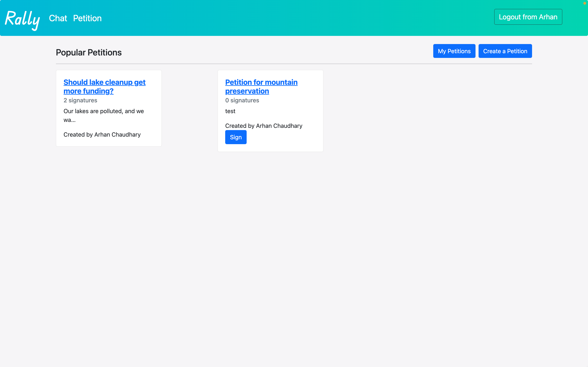
Task: Open My Petitions
Action: pos(454,51)
